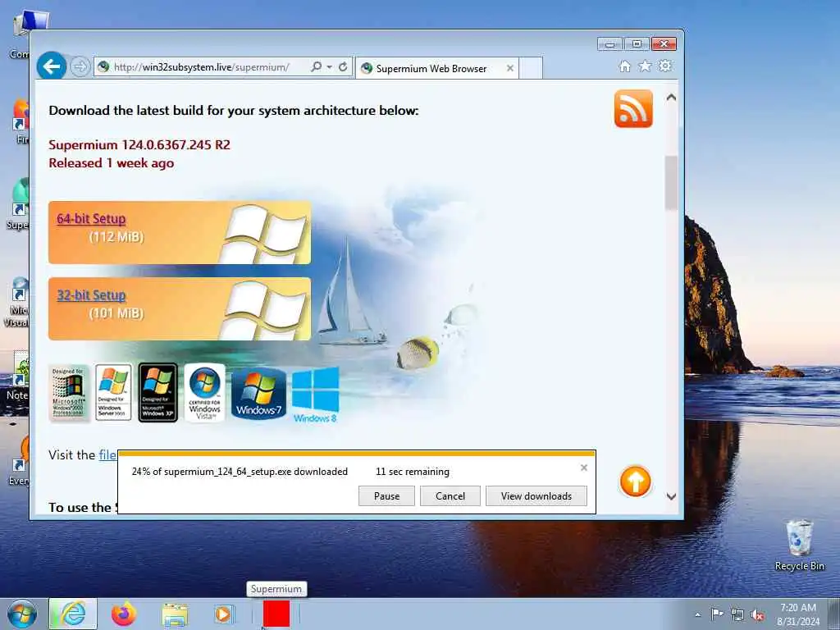
Task: Click the Forward navigation arrow
Action: (x=80, y=67)
